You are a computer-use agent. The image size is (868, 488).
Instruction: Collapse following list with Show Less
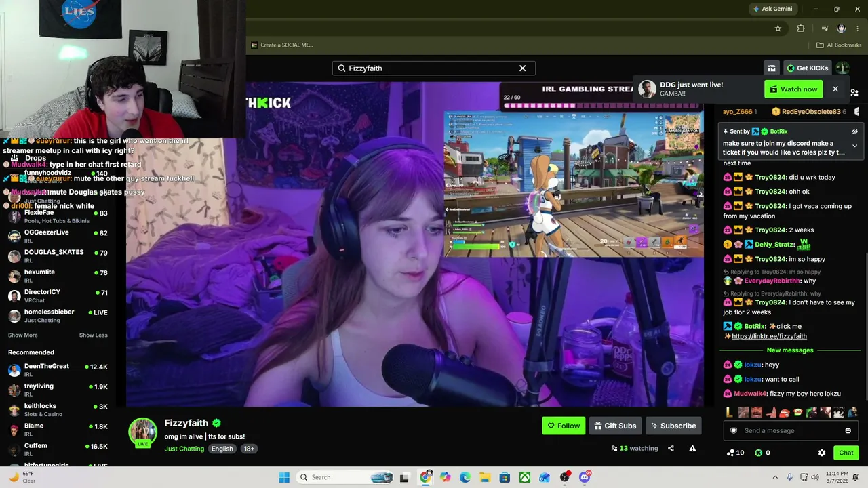click(x=94, y=335)
